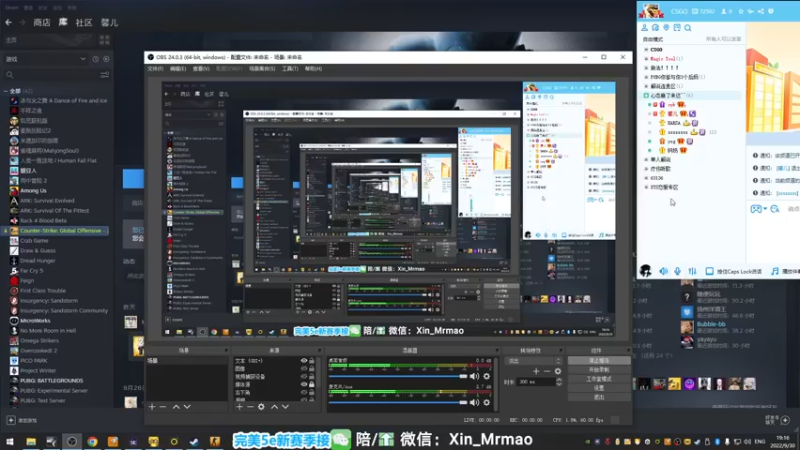Click the grid view icon in Steam library
Viewport: 800px width, 450px height.
pyautogui.click(x=105, y=40)
